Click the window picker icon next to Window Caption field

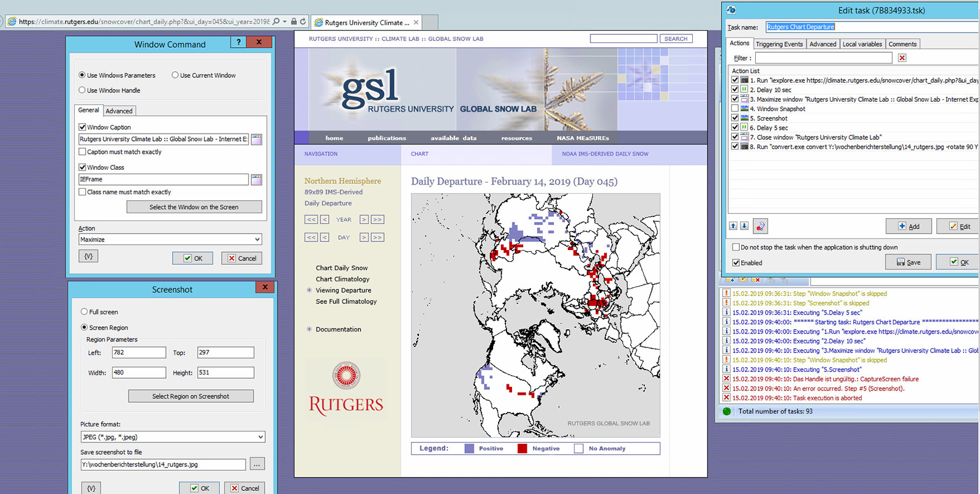(x=256, y=140)
